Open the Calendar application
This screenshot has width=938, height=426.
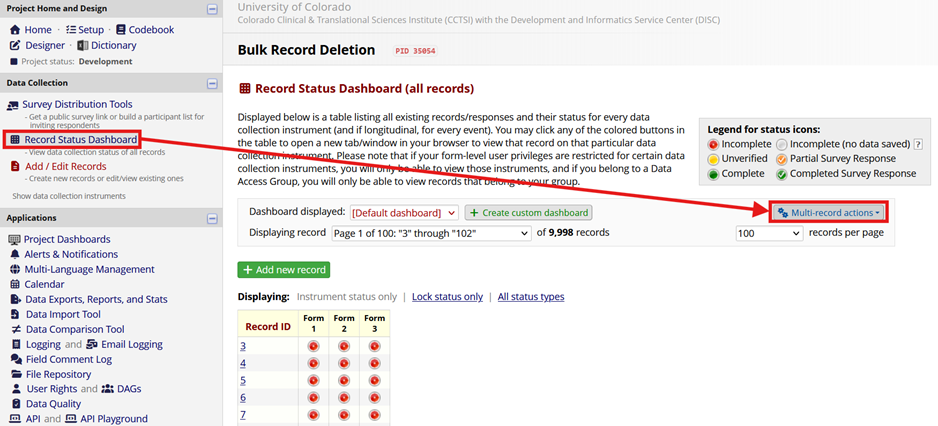(44, 284)
